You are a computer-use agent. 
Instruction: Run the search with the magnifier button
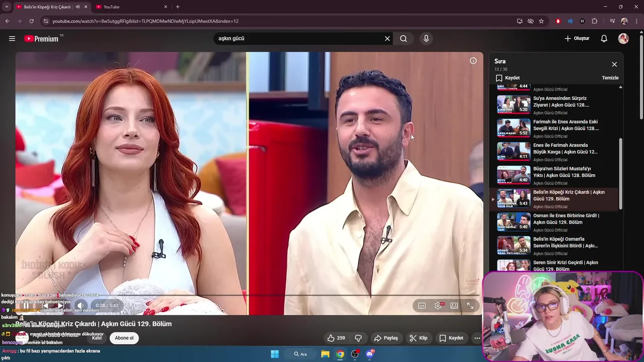(x=404, y=38)
